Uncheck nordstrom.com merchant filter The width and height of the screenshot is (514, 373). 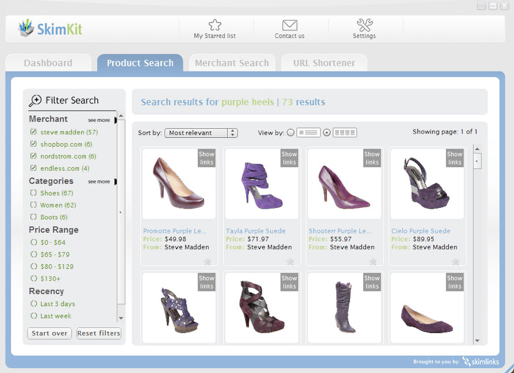coord(33,156)
